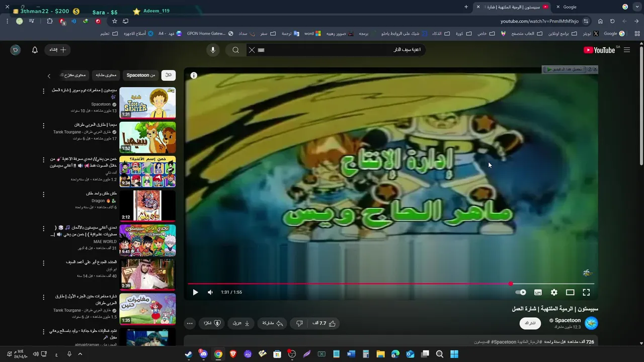644x362 pixels.
Task: Enter fullscreen mode in player
Action: [x=586, y=292]
